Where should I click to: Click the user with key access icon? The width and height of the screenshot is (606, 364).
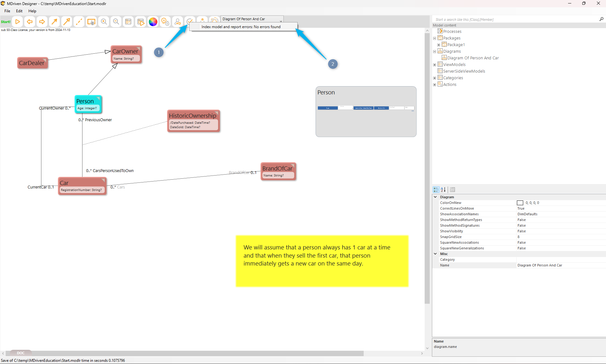point(178,22)
